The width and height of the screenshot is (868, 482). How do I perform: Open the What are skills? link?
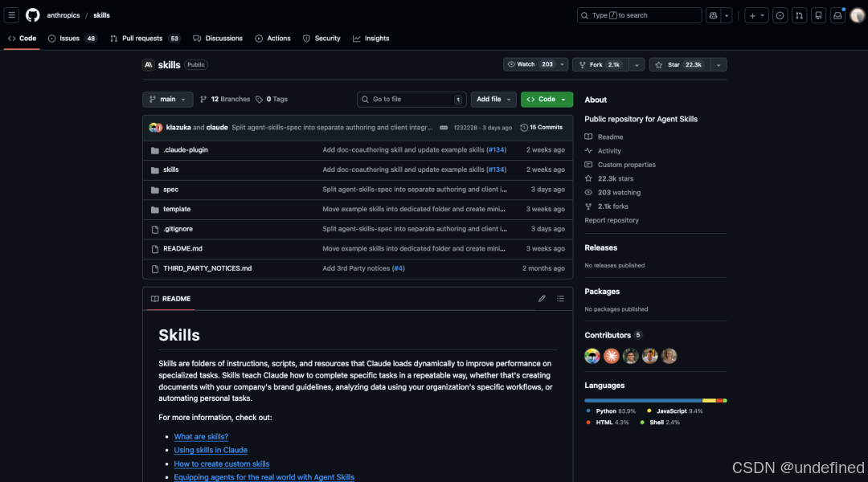tap(201, 437)
